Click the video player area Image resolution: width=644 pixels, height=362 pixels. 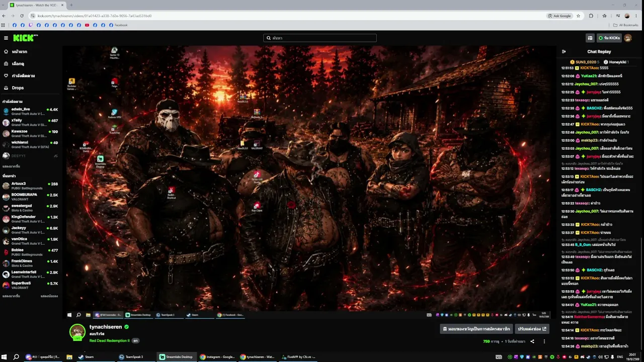pyautogui.click(x=309, y=182)
